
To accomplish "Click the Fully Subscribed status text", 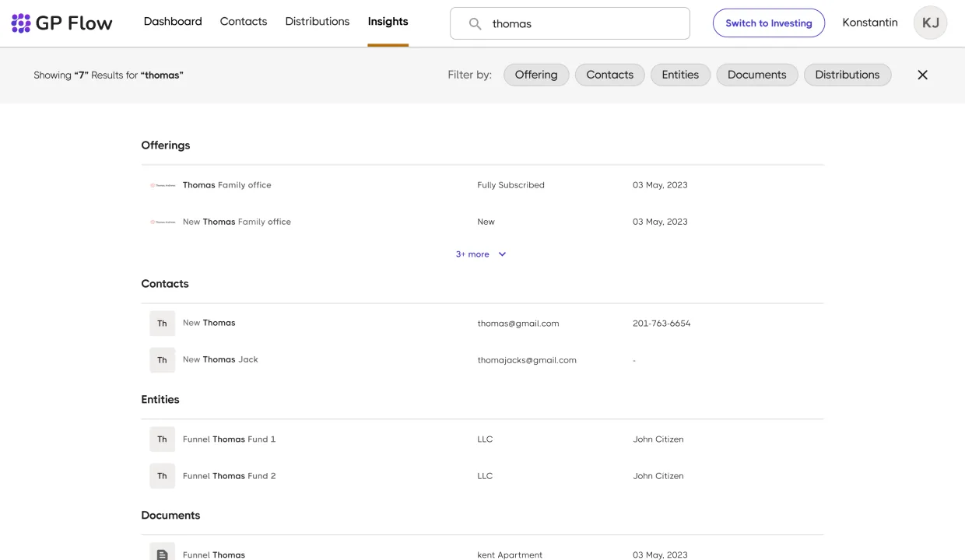I will (x=511, y=185).
